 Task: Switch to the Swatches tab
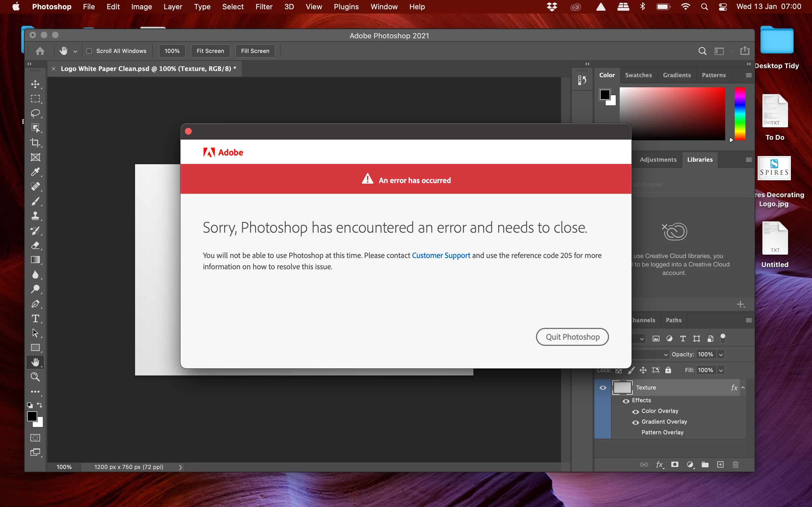tap(638, 75)
